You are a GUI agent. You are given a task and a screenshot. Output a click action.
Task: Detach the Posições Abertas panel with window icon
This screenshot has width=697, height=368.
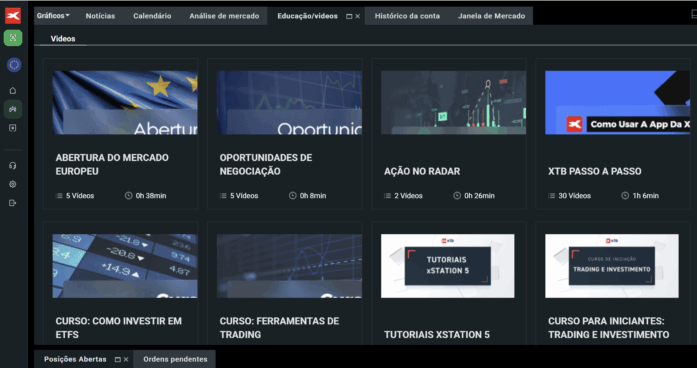pyautogui.click(x=118, y=360)
